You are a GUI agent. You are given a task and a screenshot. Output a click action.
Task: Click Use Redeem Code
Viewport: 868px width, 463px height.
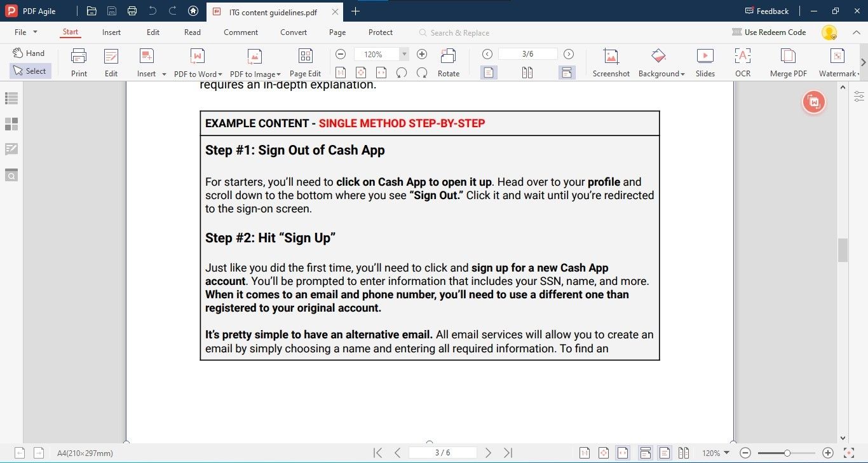click(x=769, y=32)
